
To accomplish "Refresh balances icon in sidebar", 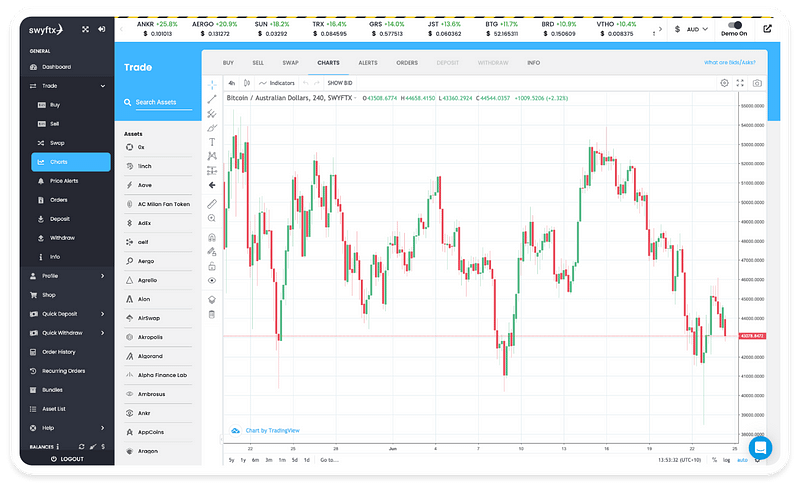I will tap(81, 447).
